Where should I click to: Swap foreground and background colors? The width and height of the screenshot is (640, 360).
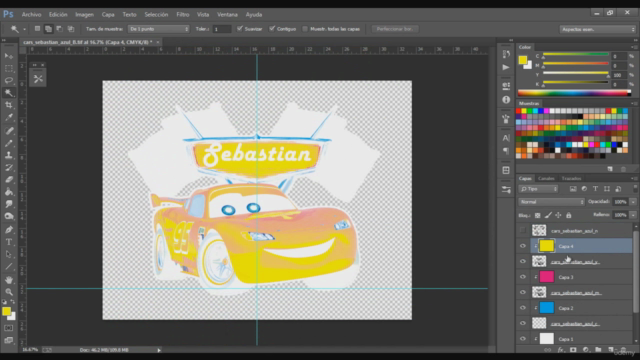point(13,302)
